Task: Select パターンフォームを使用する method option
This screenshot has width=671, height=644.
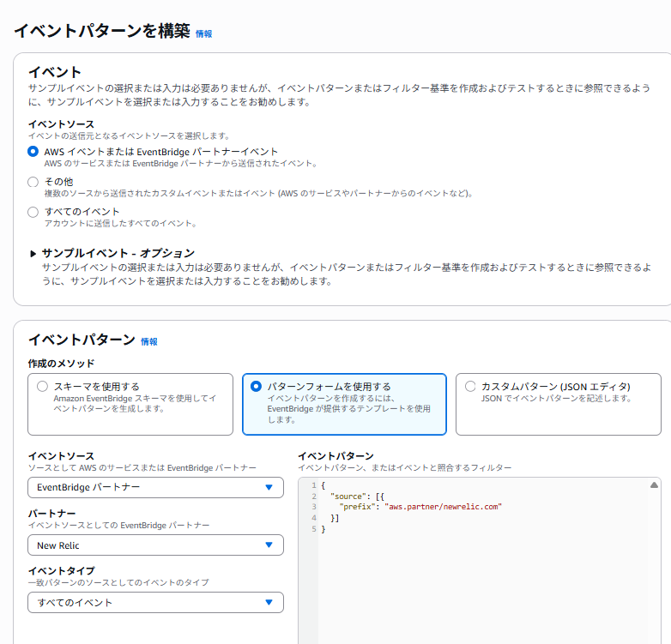Action: coord(256,387)
